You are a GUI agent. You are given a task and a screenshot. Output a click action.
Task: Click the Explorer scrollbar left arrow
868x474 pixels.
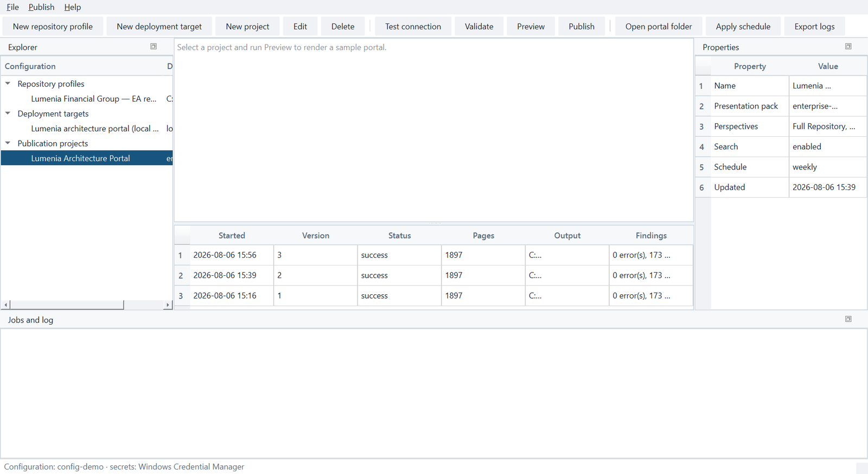6,305
